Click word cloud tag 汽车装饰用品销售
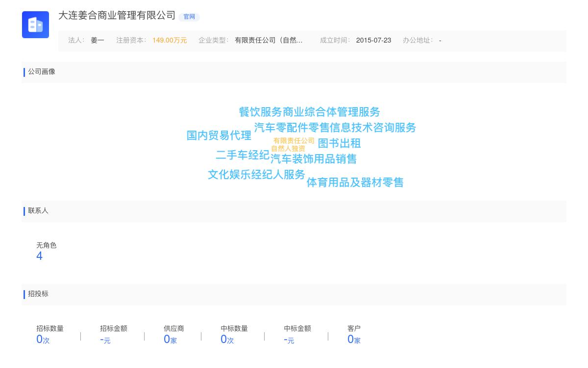588x368 pixels. click(314, 159)
